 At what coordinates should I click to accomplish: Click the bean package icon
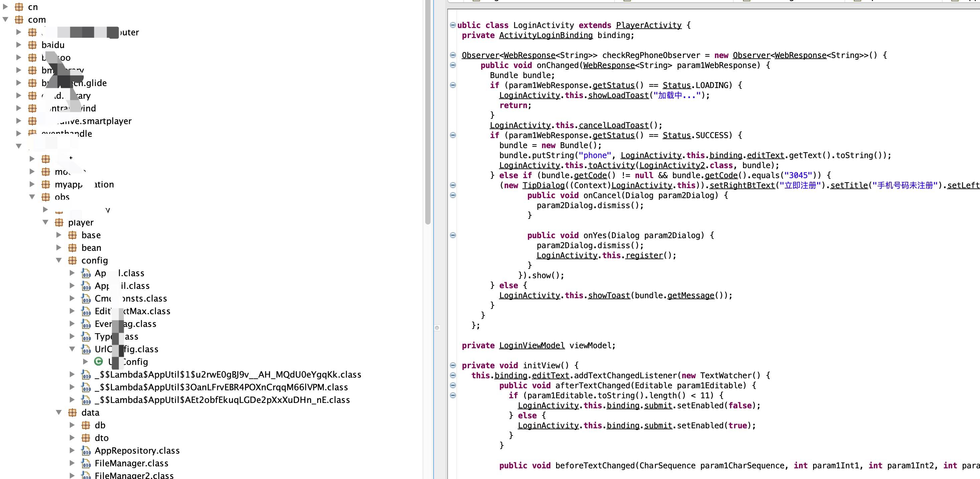[72, 248]
